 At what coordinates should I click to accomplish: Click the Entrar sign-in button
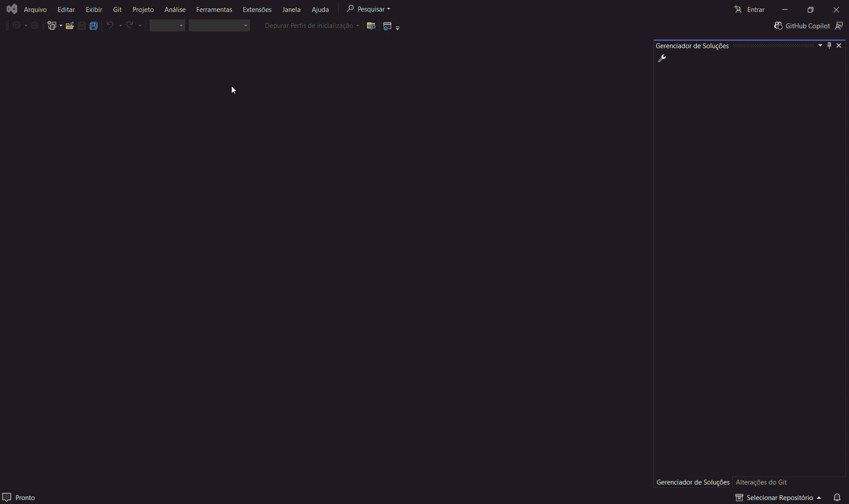tap(750, 9)
